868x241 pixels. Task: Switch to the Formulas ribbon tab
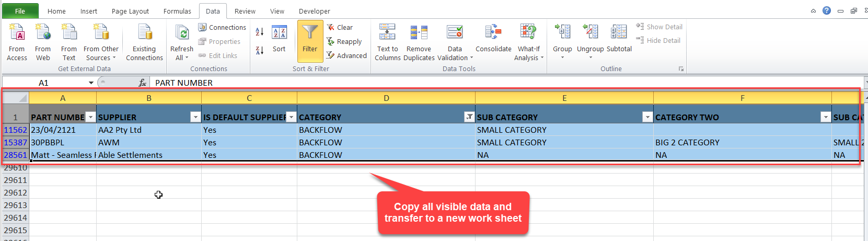[x=177, y=11]
